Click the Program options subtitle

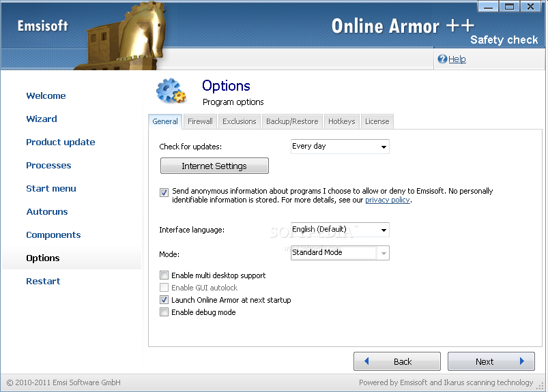[233, 102]
